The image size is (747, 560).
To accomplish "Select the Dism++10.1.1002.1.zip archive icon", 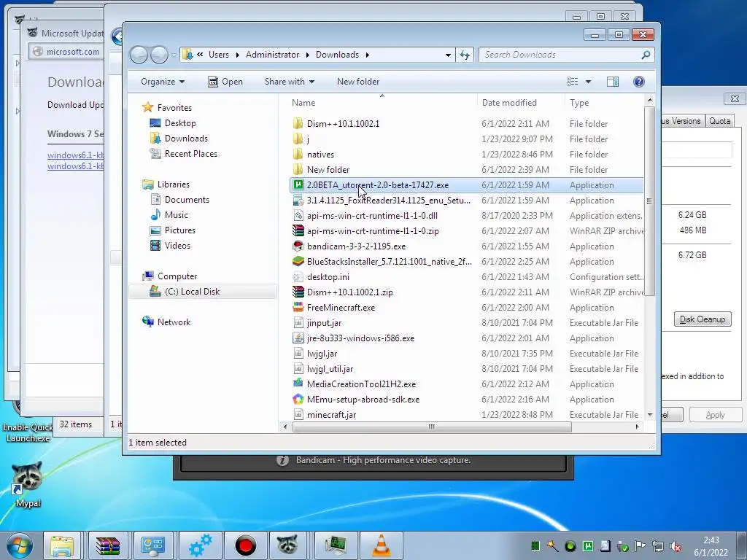I will (x=298, y=292).
